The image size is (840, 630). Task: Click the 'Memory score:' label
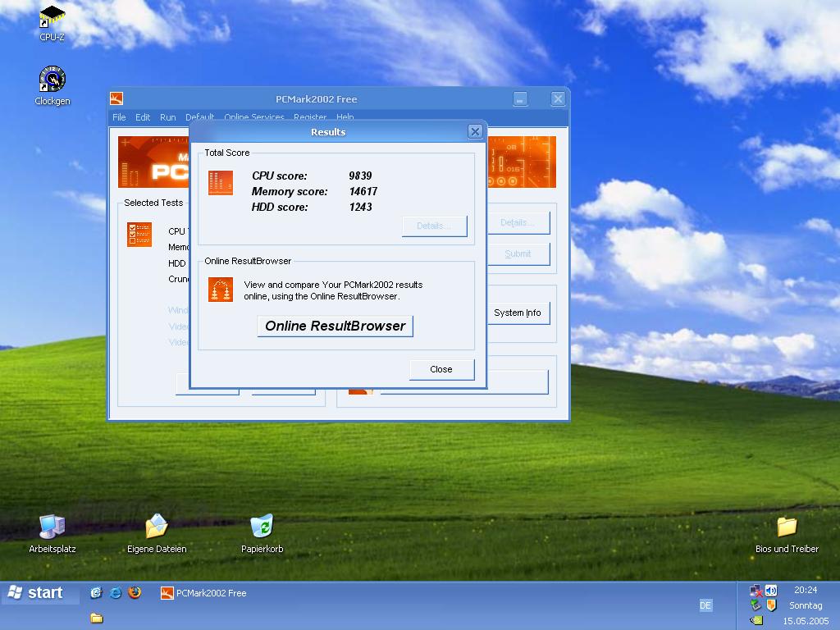pos(290,191)
